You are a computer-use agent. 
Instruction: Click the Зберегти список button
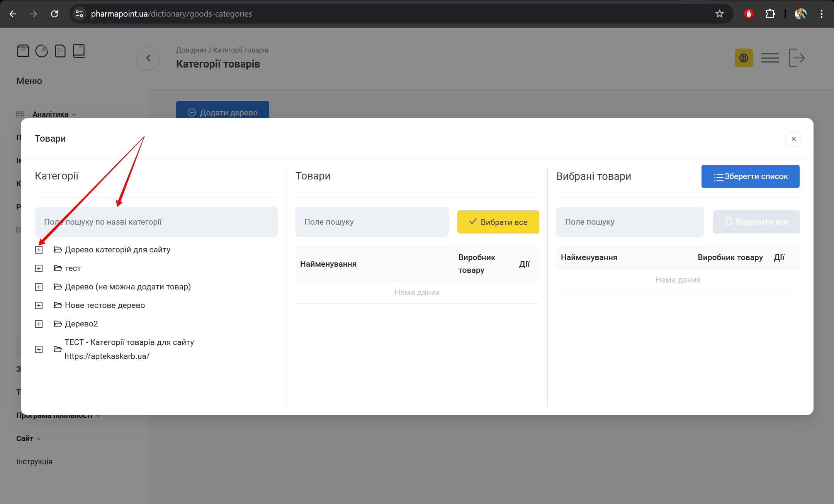(750, 176)
